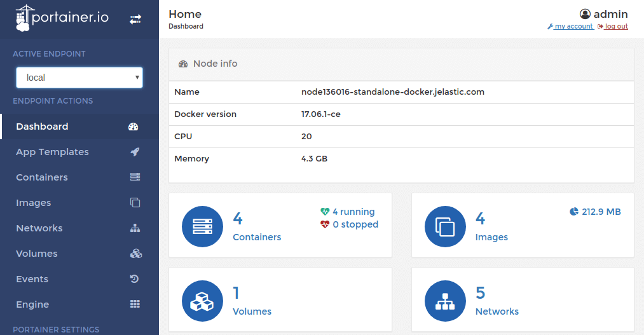Open Dashboard from the sidebar
Screen dimensions: 644x335
[42, 126]
